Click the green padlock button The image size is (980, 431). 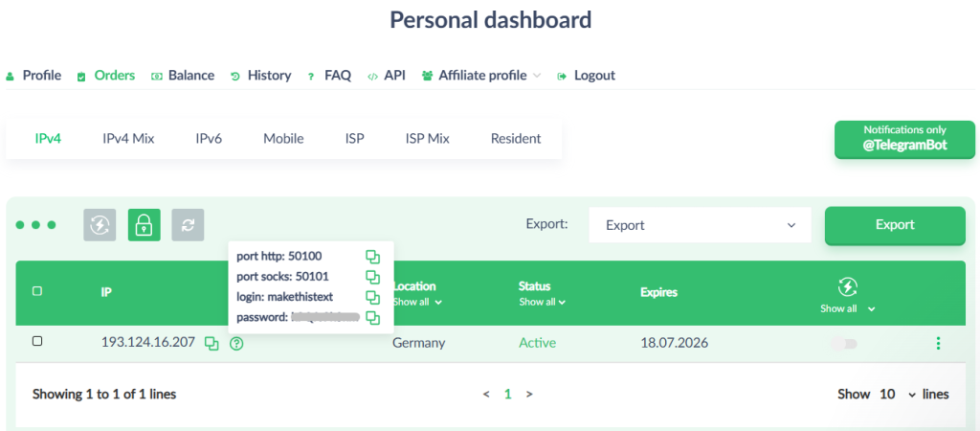(x=145, y=225)
